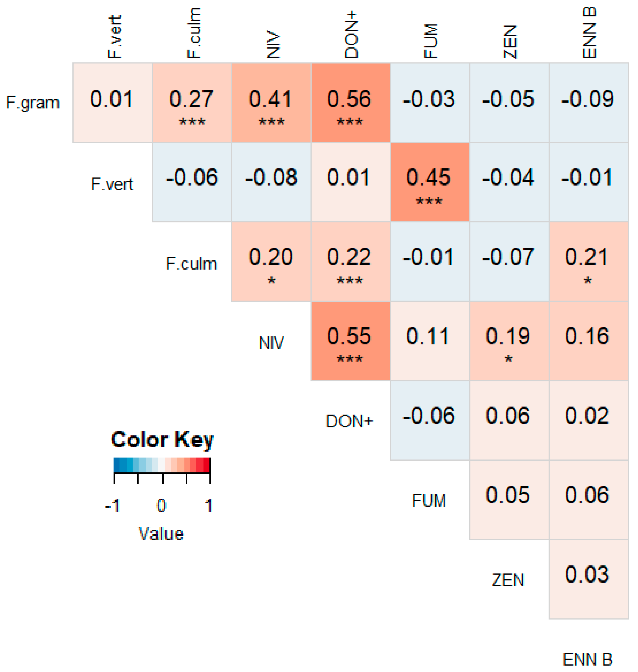
Task: Select the -0.08 F.vert and NIV cell
Action: (x=271, y=182)
